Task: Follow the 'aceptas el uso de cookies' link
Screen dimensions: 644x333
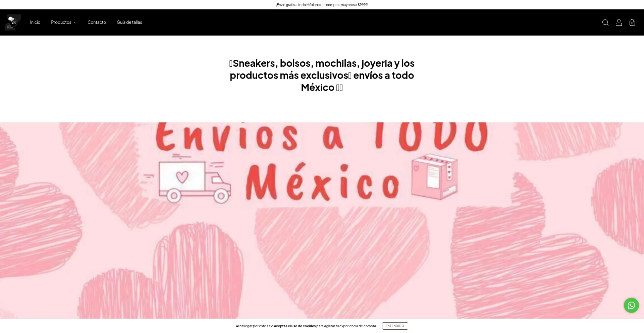Action: pyautogui.click(x=295, y=326)
